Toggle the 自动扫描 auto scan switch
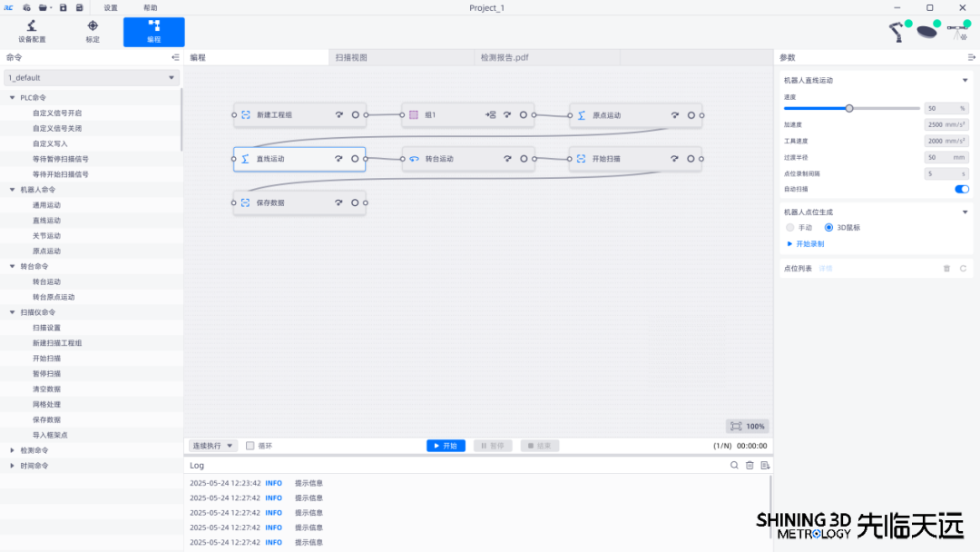Image resolution: width=980 pixels, height=552 pixels. (x=962, y=189)
